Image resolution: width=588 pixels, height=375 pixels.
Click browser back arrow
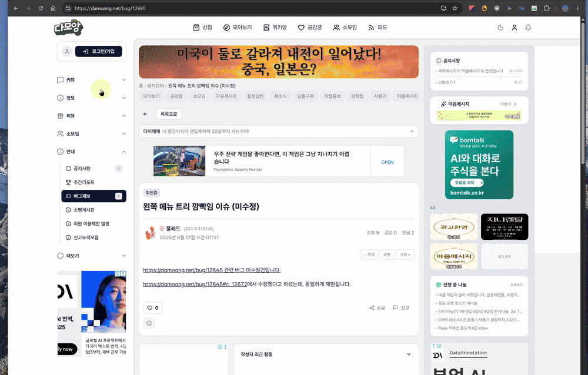16,8
